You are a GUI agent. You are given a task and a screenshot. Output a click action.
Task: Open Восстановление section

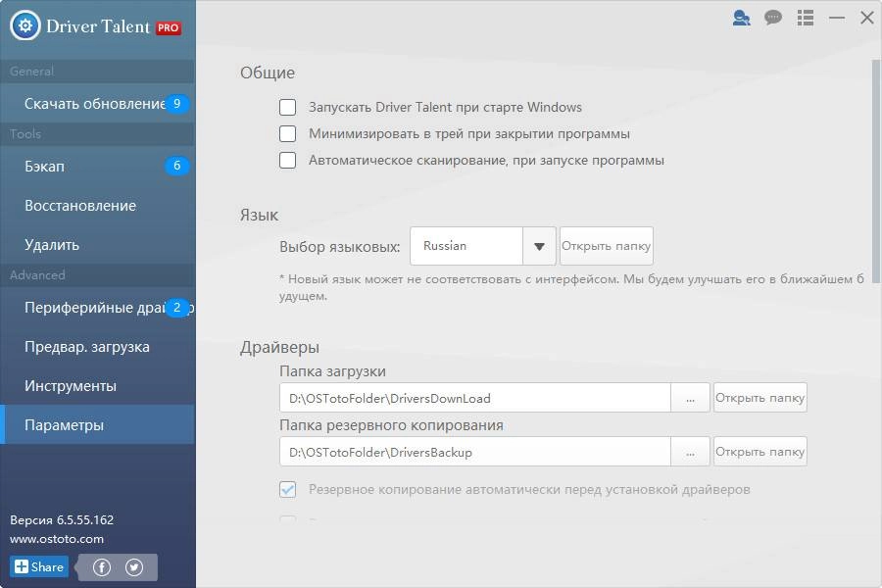(x=97, y=206)
